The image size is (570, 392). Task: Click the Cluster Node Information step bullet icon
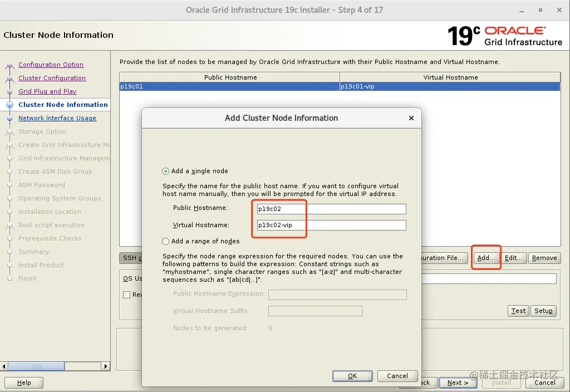10,105
